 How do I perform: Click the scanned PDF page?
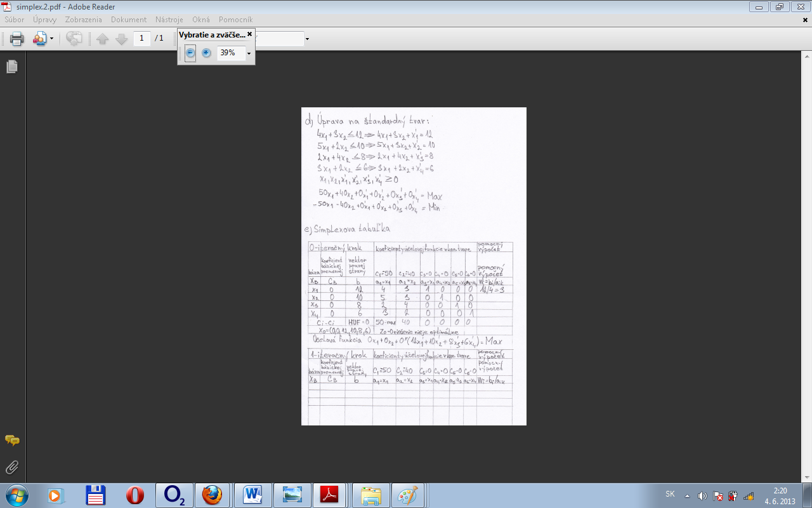pos(414,266)
